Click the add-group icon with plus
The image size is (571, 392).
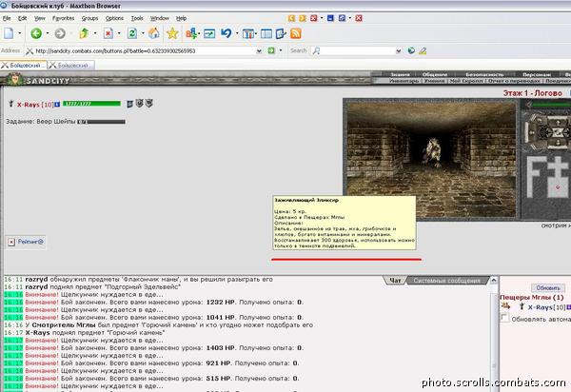tap(191, 33)
